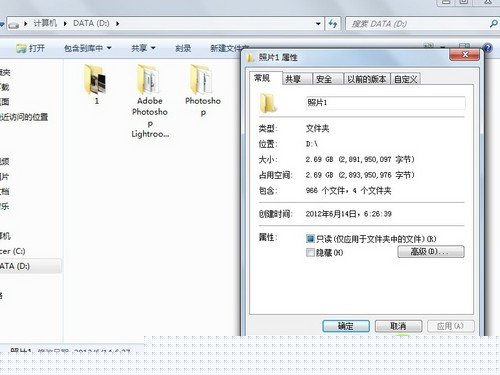Click the refresh button beside address bar

pyautogui.click(x=333, y=24)
